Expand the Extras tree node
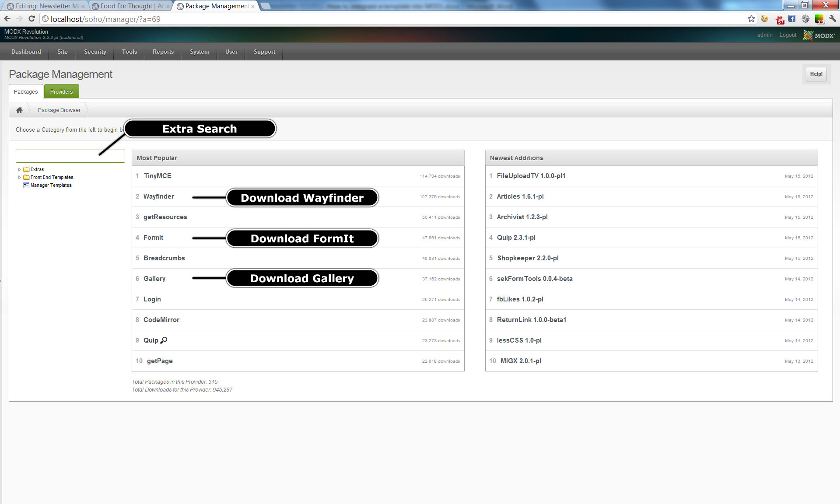 pyautogui.click(x=19, y=169)
